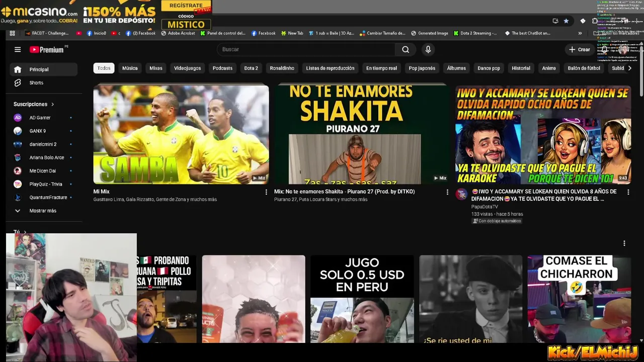This screenshot has width=644, height=362.
Task: Open QuantumFracture channel subscription
Action: (44, 198)
